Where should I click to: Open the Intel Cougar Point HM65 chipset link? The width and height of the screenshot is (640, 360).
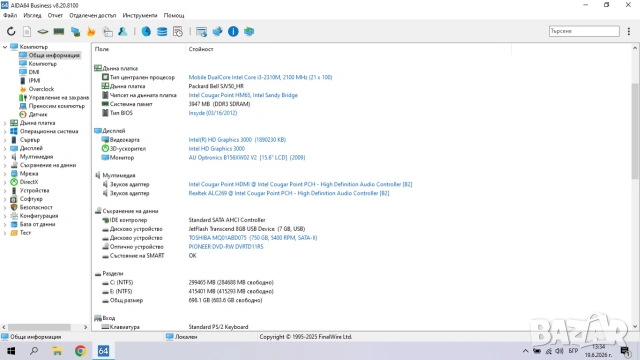point(243,95)
